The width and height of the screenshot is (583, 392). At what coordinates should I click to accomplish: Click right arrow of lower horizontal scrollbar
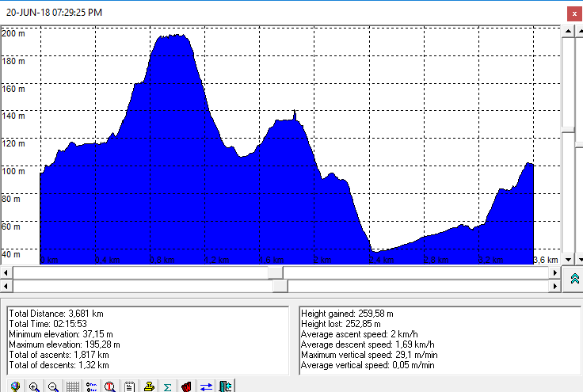[556, 286]
